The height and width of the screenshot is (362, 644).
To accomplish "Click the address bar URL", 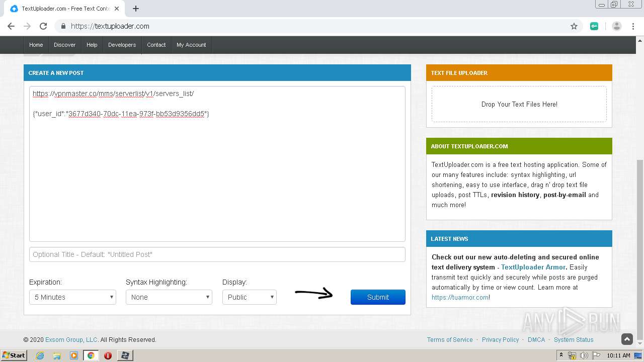I will pyautogui.click(x=110, y=26).
